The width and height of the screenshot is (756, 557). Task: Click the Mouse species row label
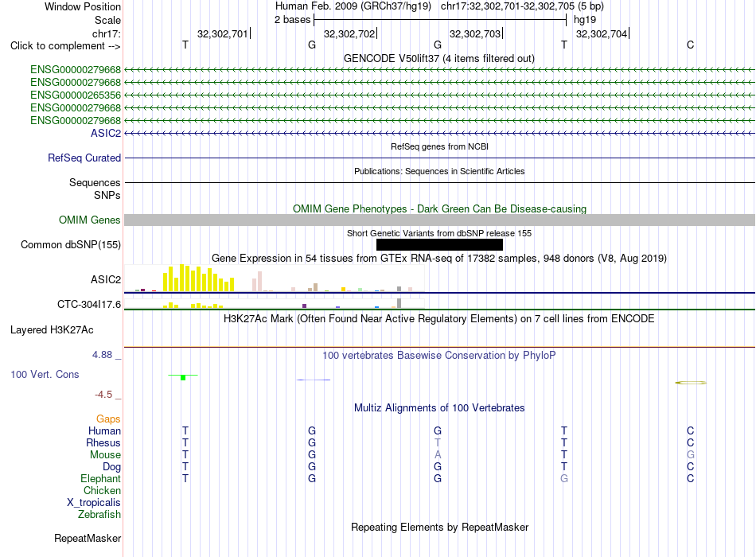tap(105, 455)
